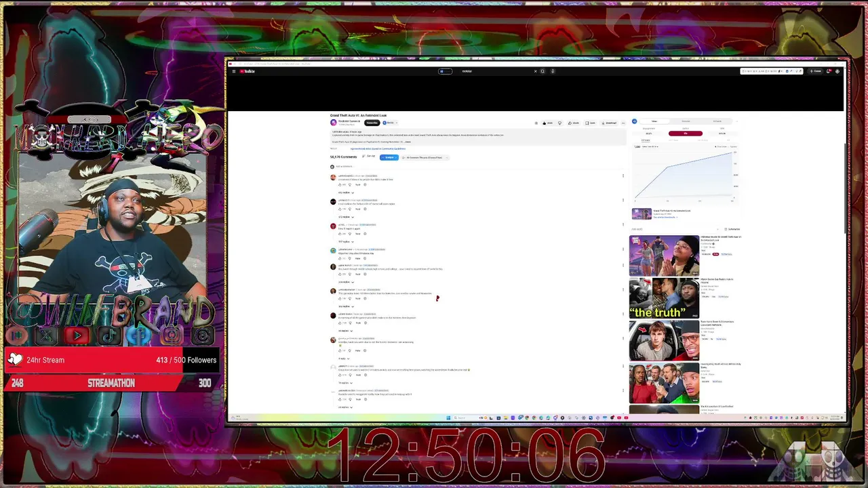This screenshot has width=868, height=488.
Task: Open options for 'moment of silence' comment
Action: click(x=623, y=176)
